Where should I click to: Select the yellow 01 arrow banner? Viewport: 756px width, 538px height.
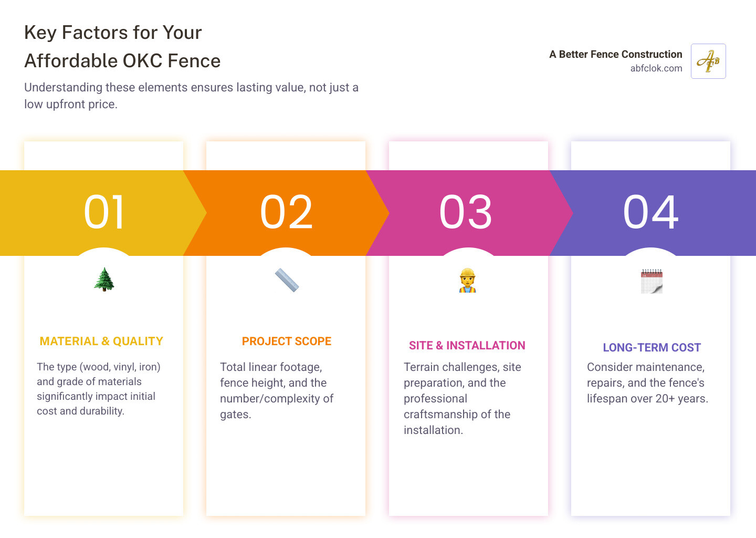(104, 212)
